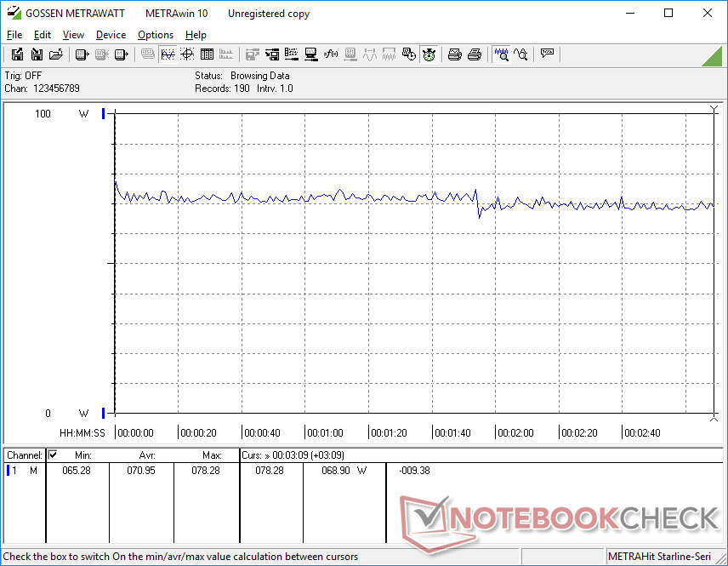
Task: Click the upper blue channel marker at 100 W
Action: coord(103,113)
